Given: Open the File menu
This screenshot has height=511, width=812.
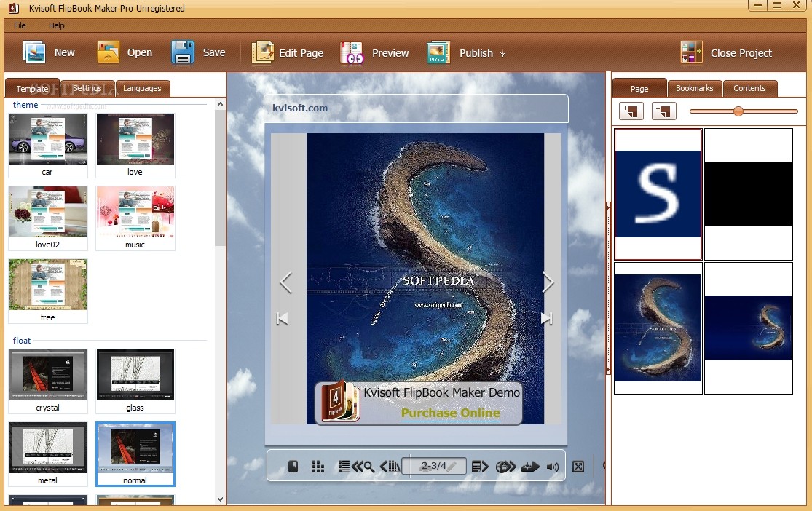Looking at the screenshot, I should 20,25.
